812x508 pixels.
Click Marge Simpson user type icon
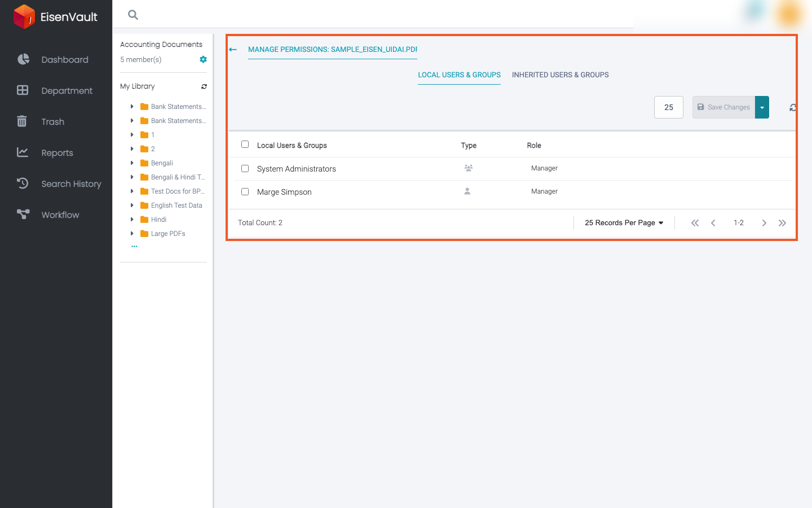click(467, 191)
